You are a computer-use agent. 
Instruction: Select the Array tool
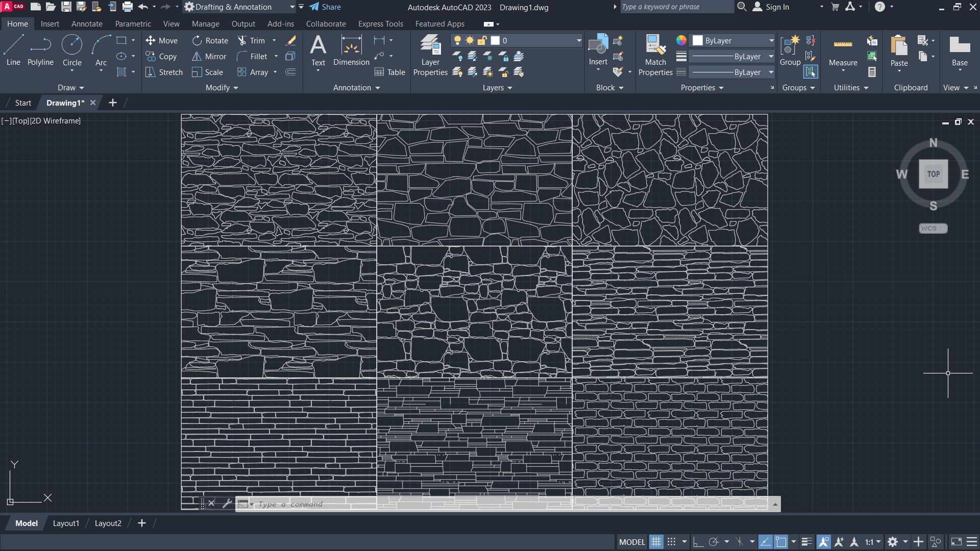(258, 72)
